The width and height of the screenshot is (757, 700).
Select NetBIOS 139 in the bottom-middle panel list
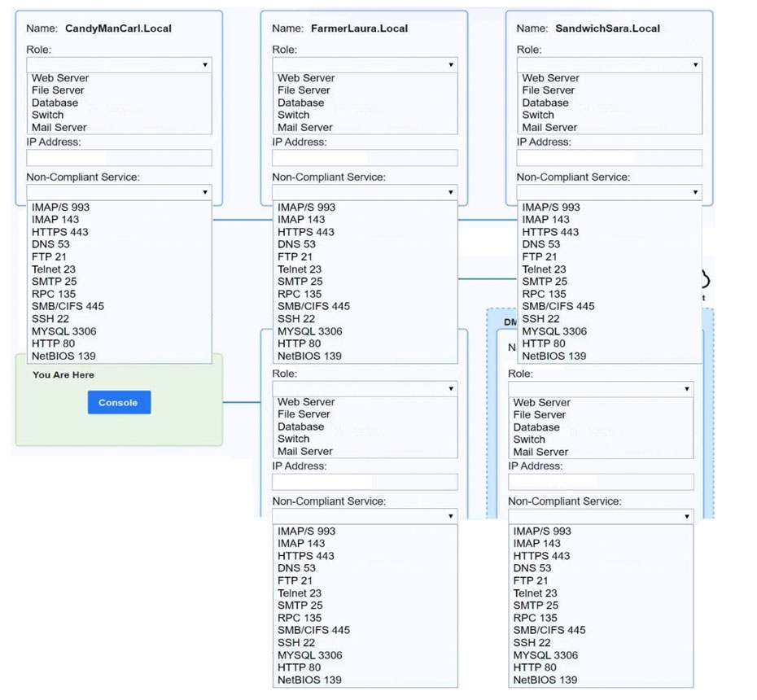click(x=309, y=680)
